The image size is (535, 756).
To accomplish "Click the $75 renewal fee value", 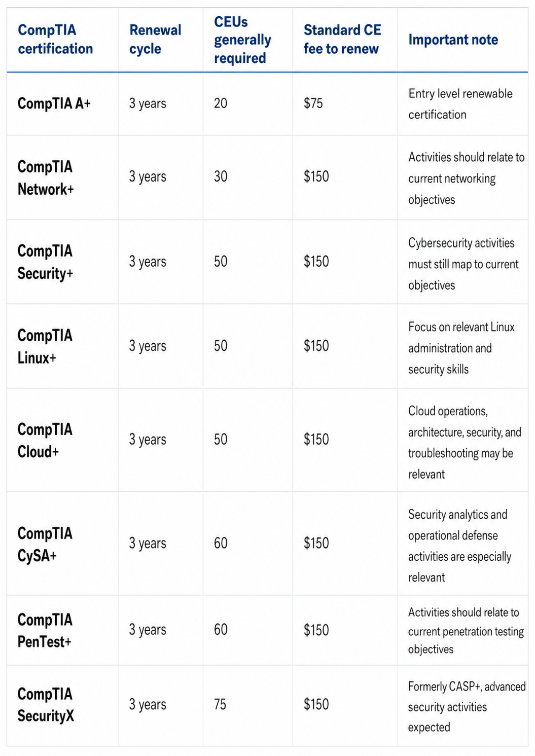I will [313, 103].
